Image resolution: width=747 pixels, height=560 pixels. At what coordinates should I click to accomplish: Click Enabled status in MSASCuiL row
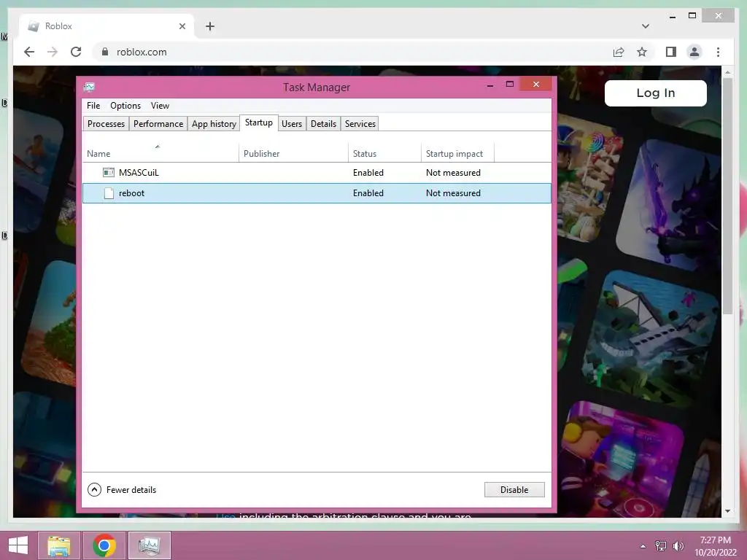pyautogui.click(x=368, y=173)
